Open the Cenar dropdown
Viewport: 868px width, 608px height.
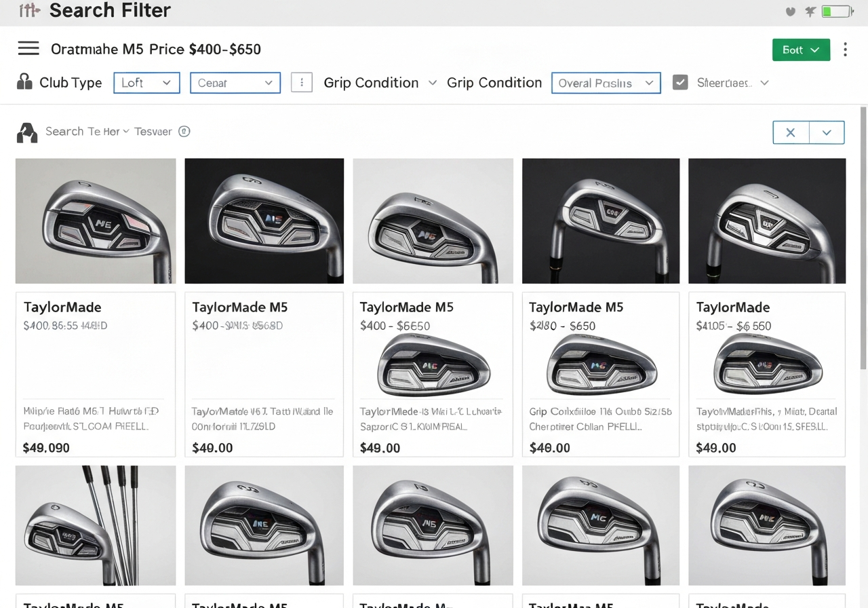(235, 83)
